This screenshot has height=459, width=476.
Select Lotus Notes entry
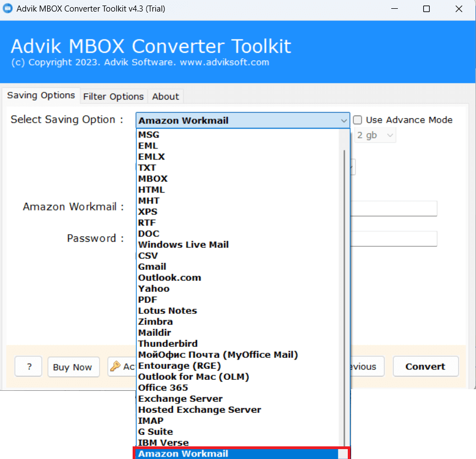(x=238, y=311)
